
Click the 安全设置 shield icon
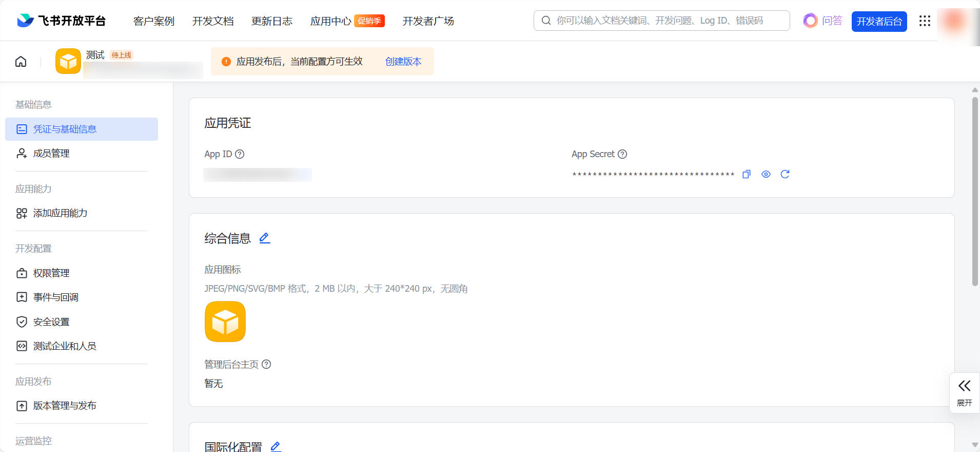pos(22,322)
